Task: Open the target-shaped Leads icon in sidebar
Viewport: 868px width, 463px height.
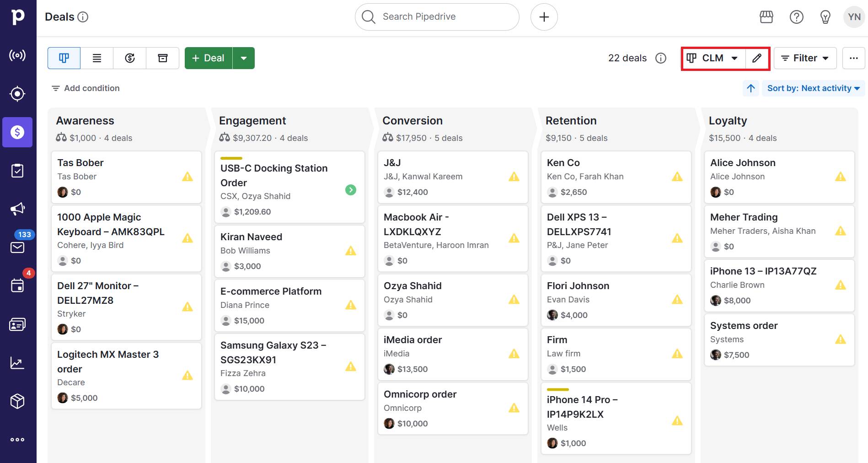Action: [x=17, y=94]
